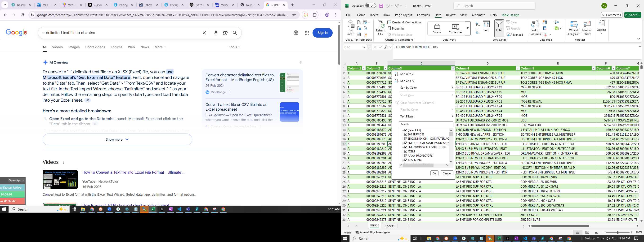Open Queries & Connections pane
644x242 pixels.
[x=404, y=22]
